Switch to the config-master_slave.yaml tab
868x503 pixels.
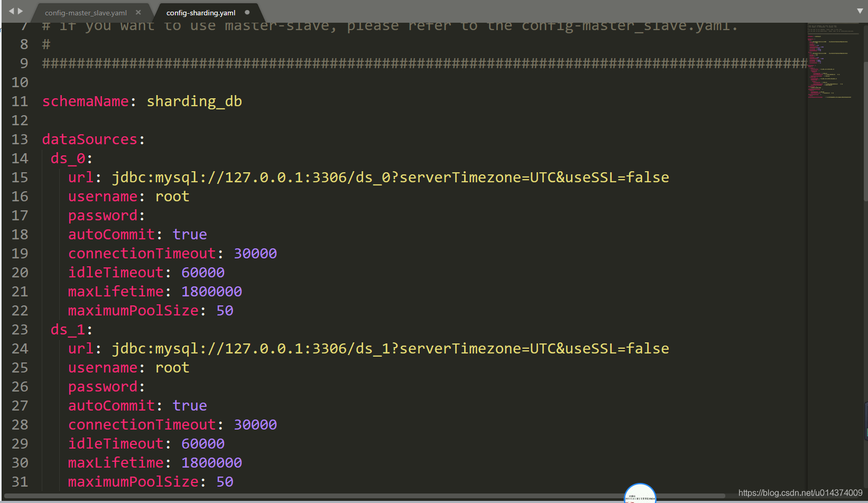[86, 13]
